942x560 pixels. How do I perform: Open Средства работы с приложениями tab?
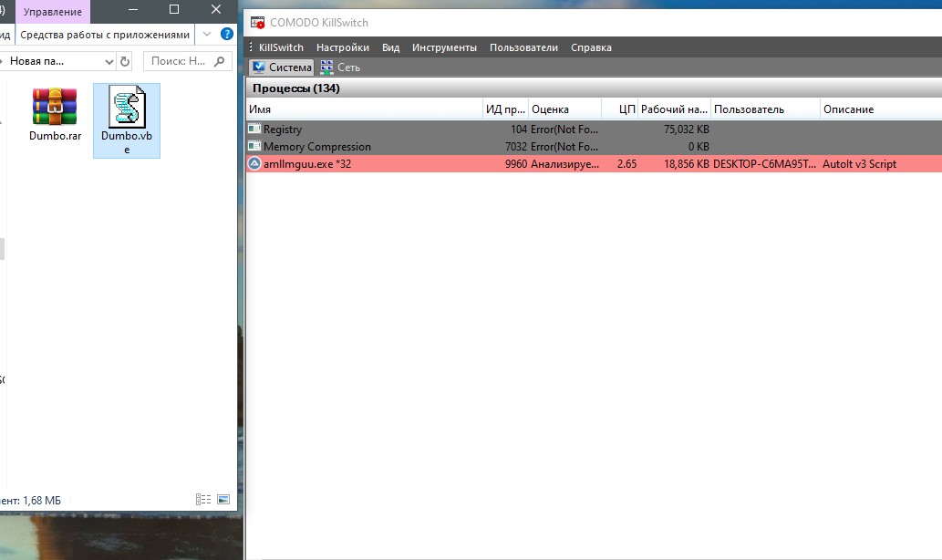click(105, 35)
